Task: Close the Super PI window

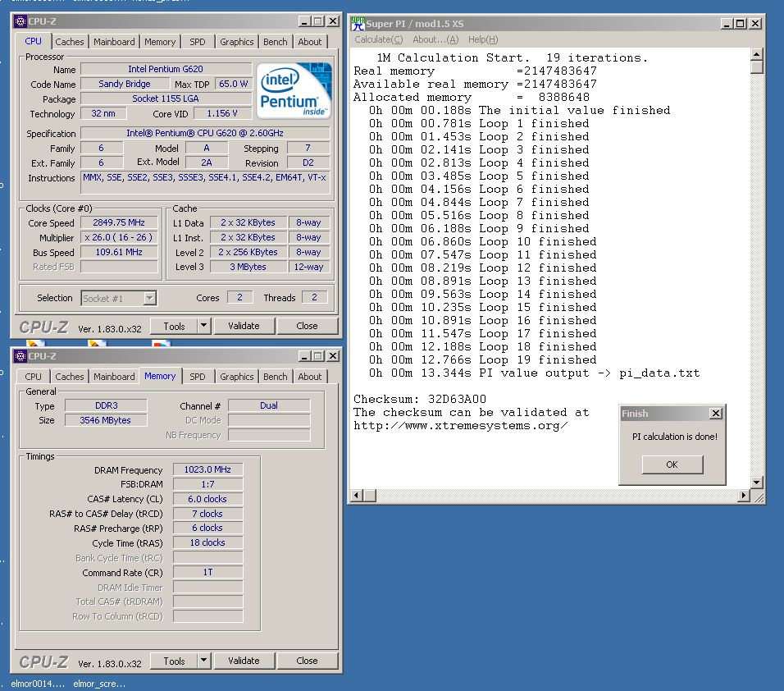Action: pyautogui.click(x=755, y=24)
